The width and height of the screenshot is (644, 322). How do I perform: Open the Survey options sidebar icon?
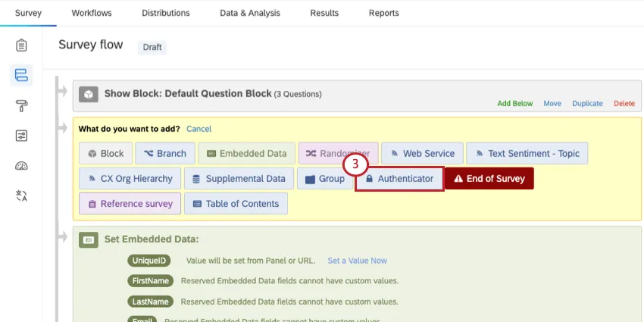[21, 136]
